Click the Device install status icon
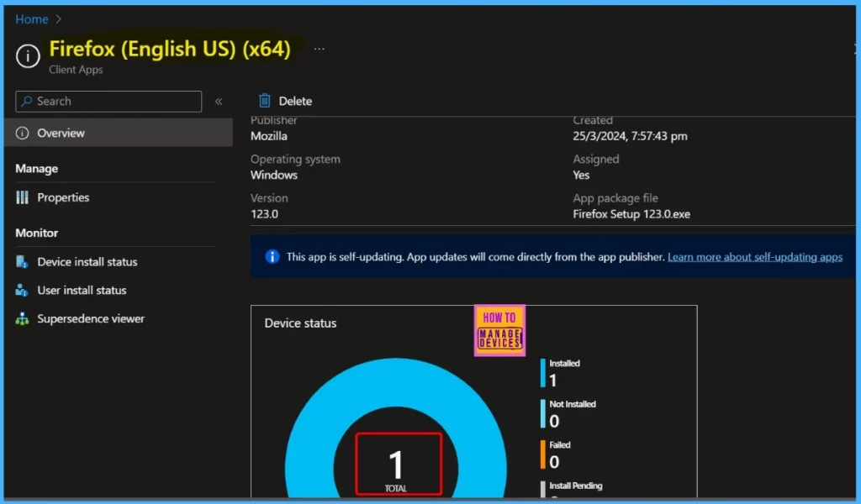 pyautogui.click(x=22, y=261)
